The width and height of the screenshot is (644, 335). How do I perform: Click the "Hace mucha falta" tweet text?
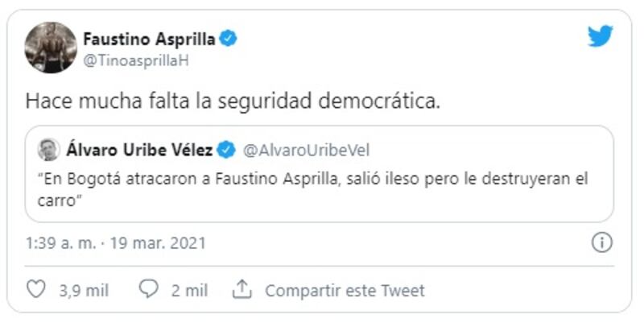(x=233, y=103)
